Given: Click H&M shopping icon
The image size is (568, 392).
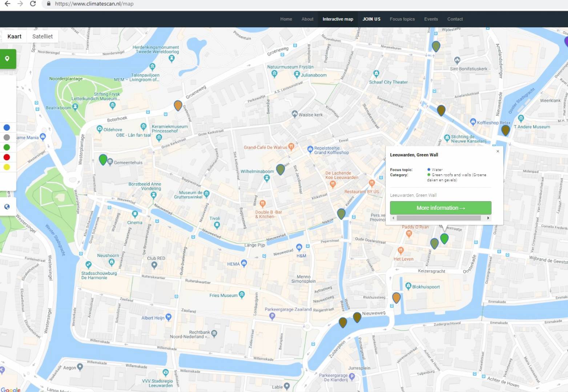Looking at the screenshot, I should (299, 247).
